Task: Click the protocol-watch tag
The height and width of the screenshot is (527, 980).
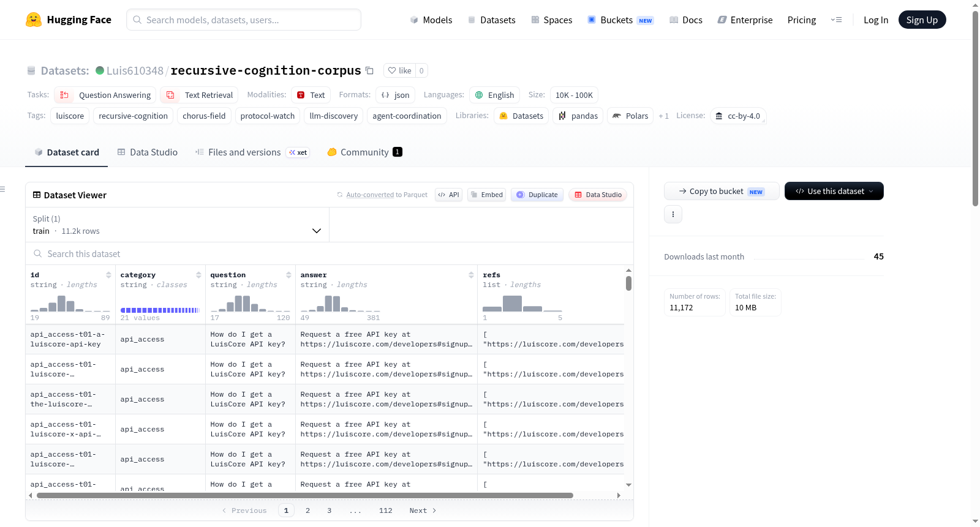Action: point(268,116)
